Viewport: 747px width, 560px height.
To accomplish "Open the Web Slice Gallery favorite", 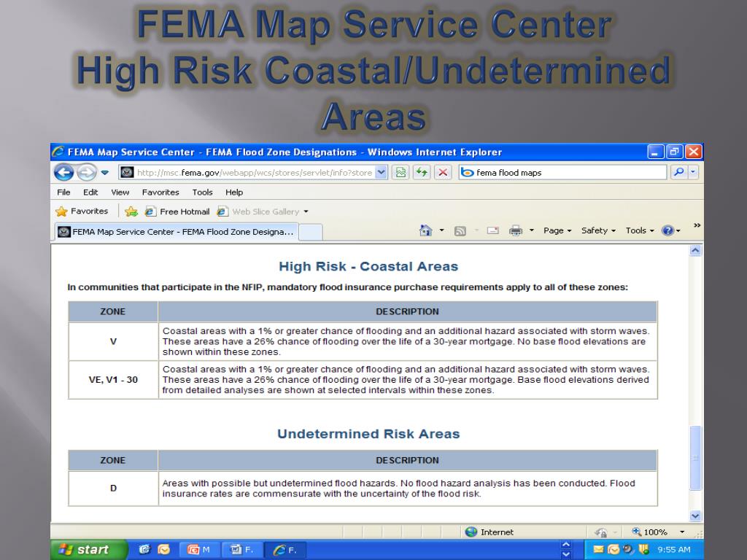I will click(263, 211).
